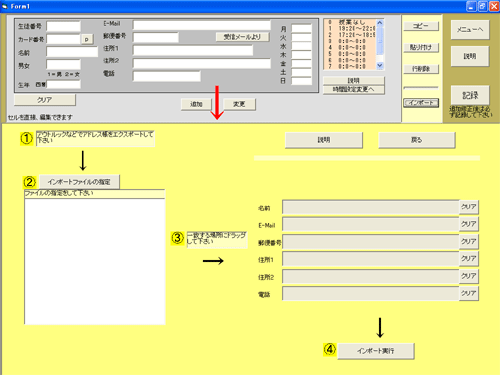Viewport: 500px width, 375px height.
Task: Close the Form1 window
Action: coord(494,6)
